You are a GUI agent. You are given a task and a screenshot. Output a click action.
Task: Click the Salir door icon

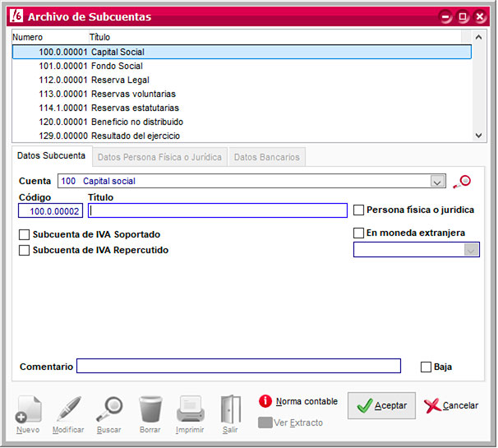click(x=230, y=409)
